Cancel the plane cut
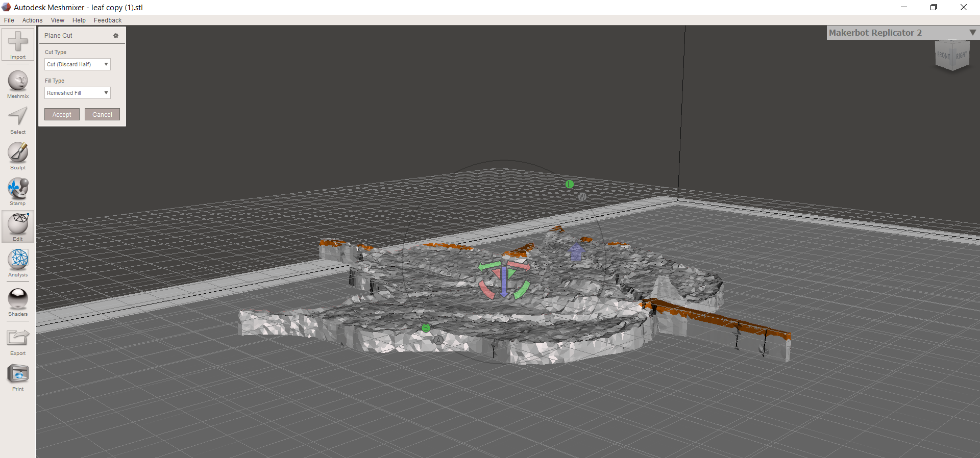This screenshot has width=980, height=458. (102, 114)
